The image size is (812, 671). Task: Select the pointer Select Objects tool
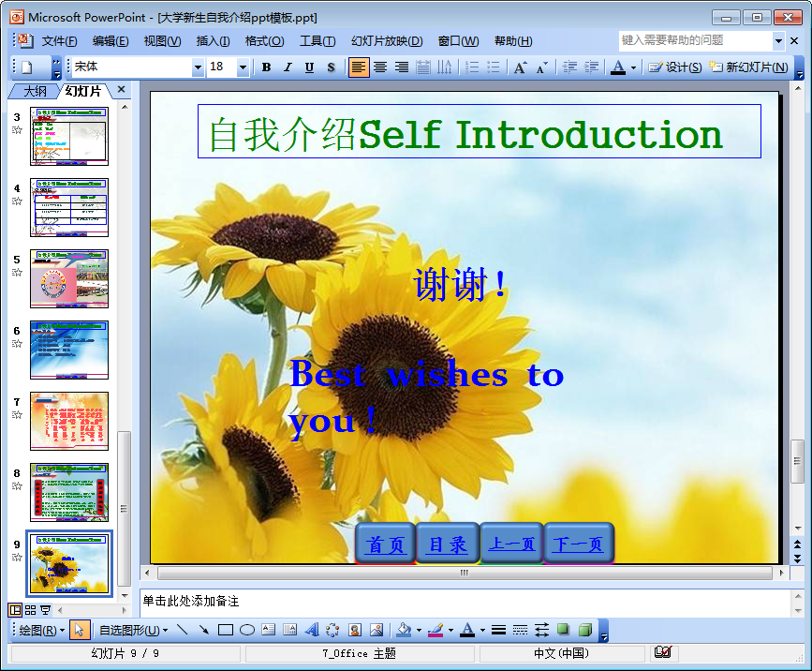[x=80, y=630]
